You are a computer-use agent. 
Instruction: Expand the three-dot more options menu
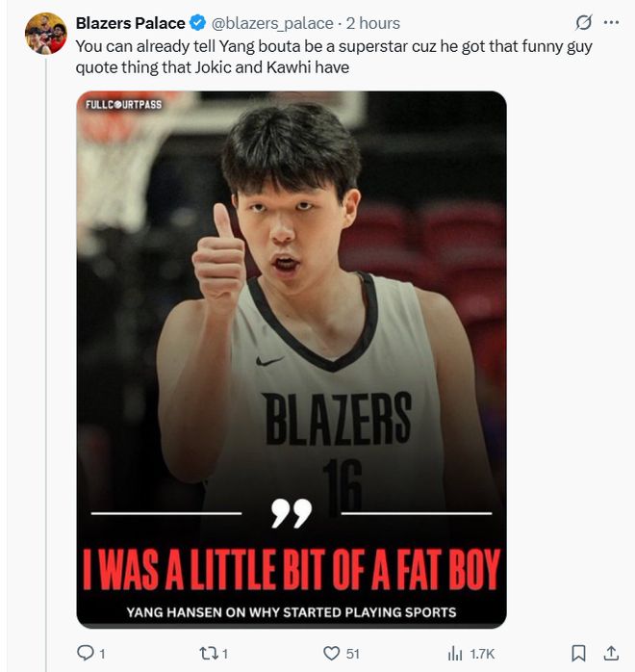[x=611, y=23]
